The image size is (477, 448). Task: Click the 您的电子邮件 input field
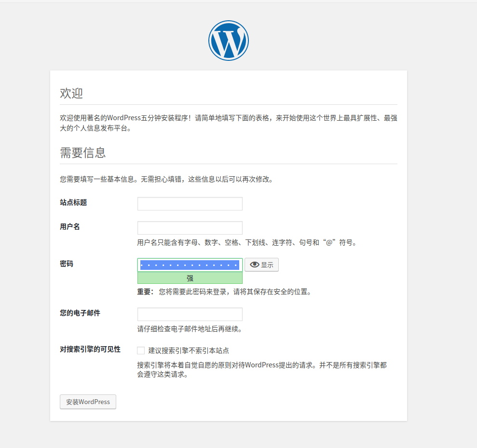pos(190,314)
